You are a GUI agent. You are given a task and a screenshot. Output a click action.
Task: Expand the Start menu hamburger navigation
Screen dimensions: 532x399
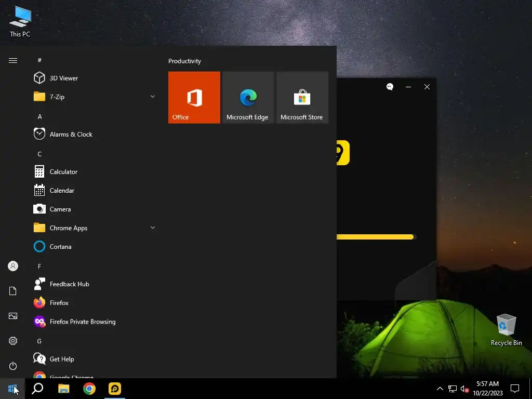[x=13, y=60]
